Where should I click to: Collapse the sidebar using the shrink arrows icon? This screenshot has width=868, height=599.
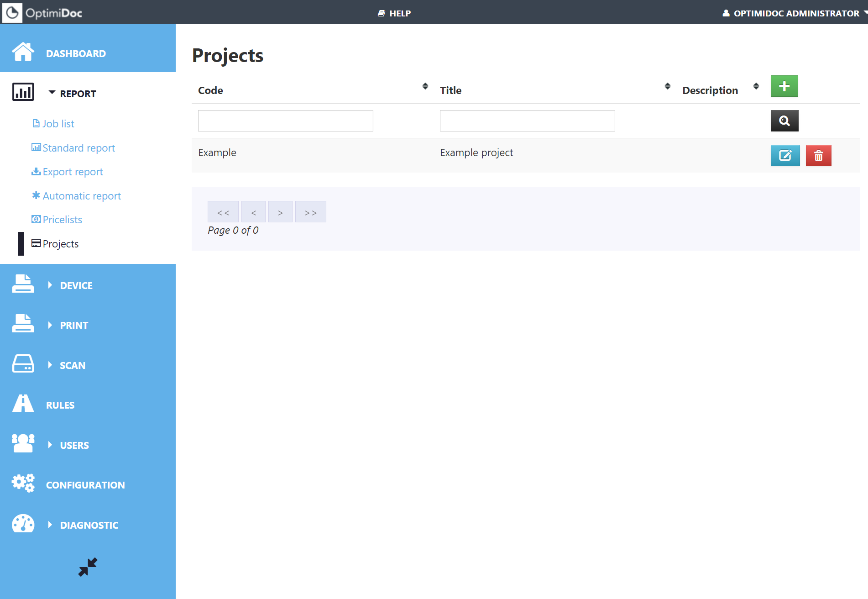(x=88, y=567)
